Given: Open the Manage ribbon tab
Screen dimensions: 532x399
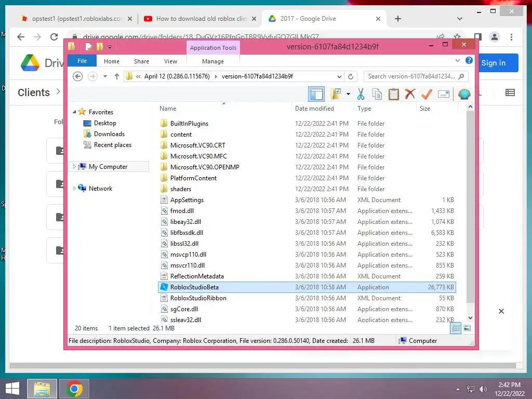Looking at the screenshot, I should (212, 61).
